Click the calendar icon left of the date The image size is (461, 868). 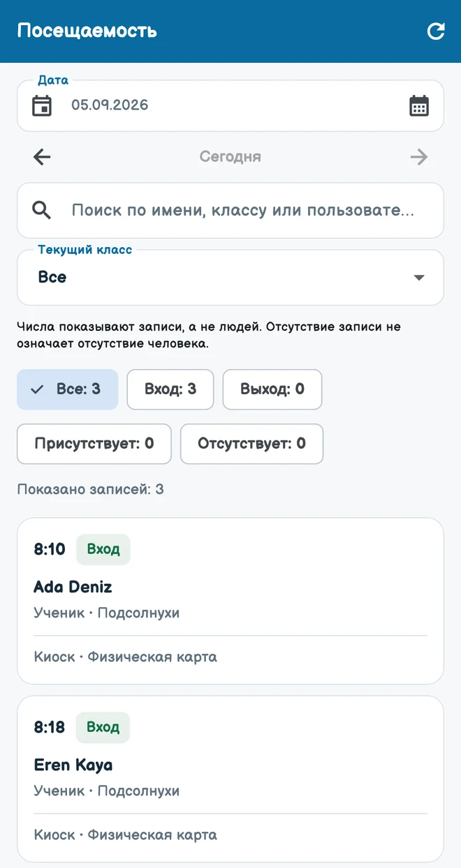[x=42, y=105]
